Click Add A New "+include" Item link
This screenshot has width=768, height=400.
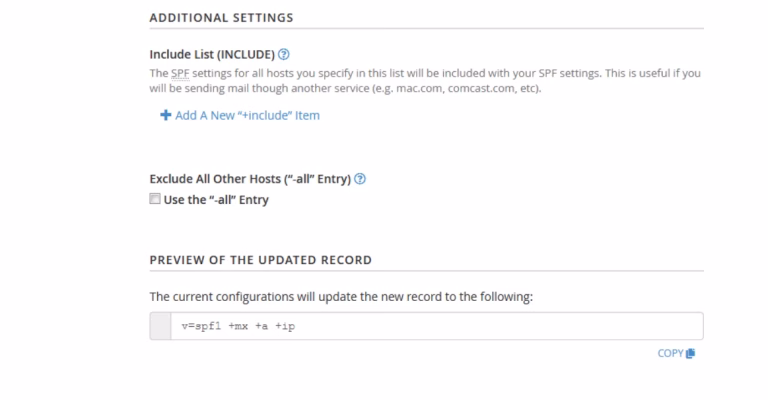[x=247, y=115]
